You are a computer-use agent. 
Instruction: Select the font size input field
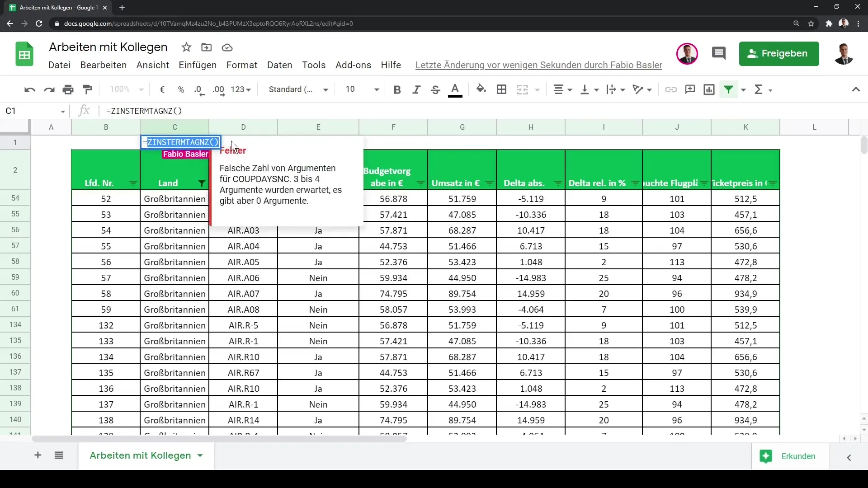pyautogui.click(x=351, y=89)
